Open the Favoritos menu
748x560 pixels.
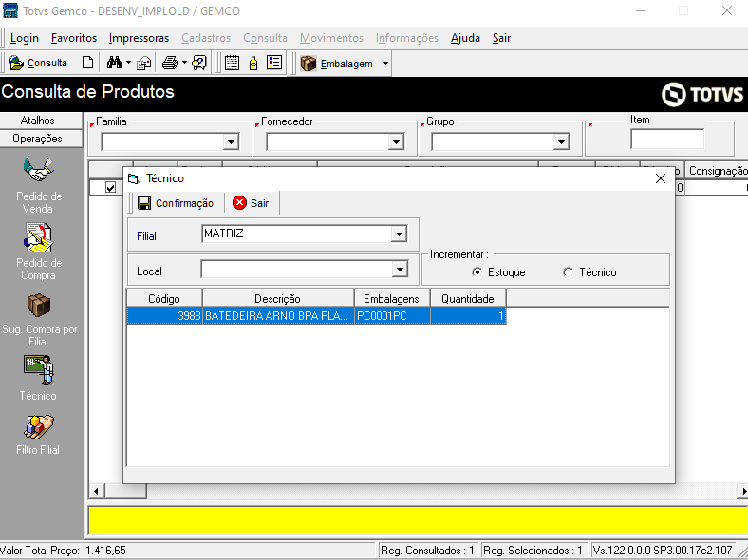[x=74, y=38]
